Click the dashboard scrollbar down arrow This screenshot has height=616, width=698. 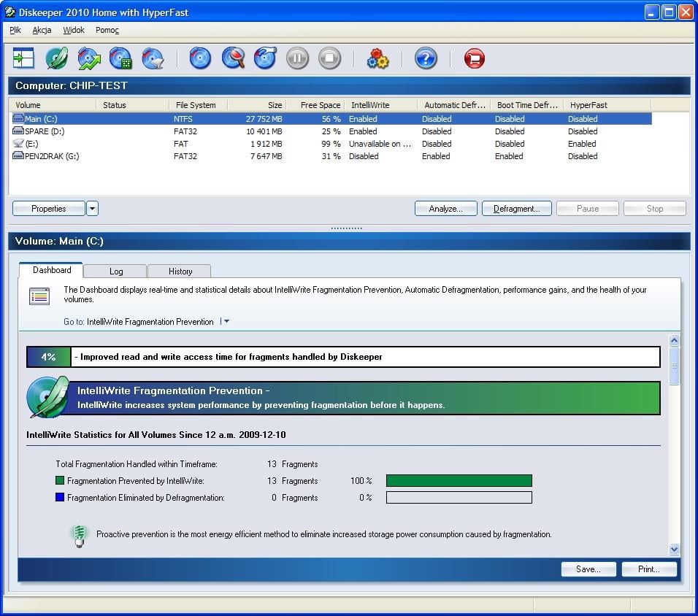674,549
